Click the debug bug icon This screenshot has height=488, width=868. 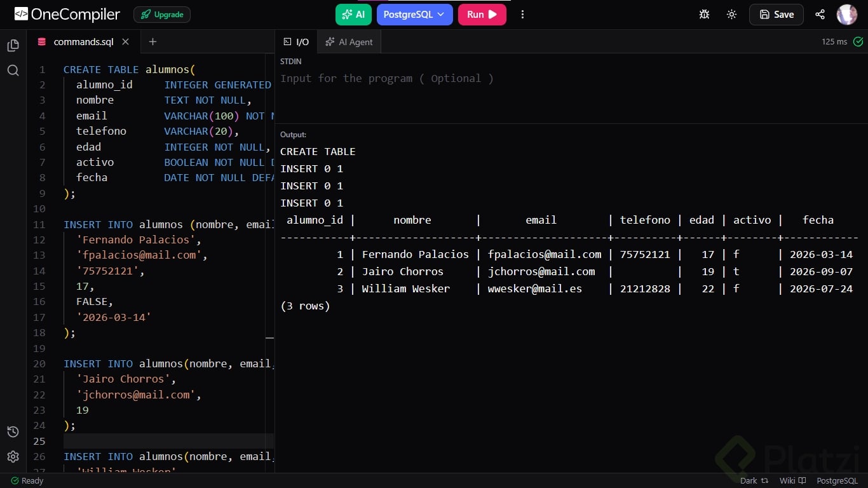tap(704, 14)
